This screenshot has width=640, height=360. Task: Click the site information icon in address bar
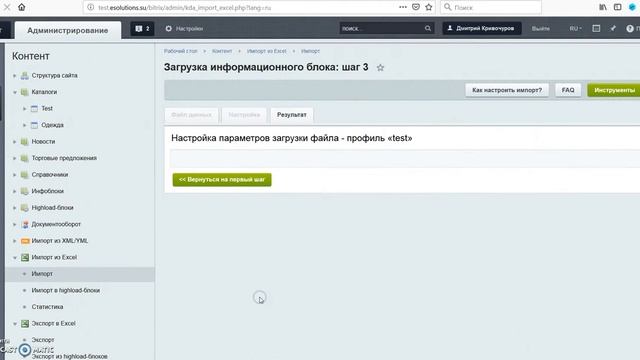91,7
